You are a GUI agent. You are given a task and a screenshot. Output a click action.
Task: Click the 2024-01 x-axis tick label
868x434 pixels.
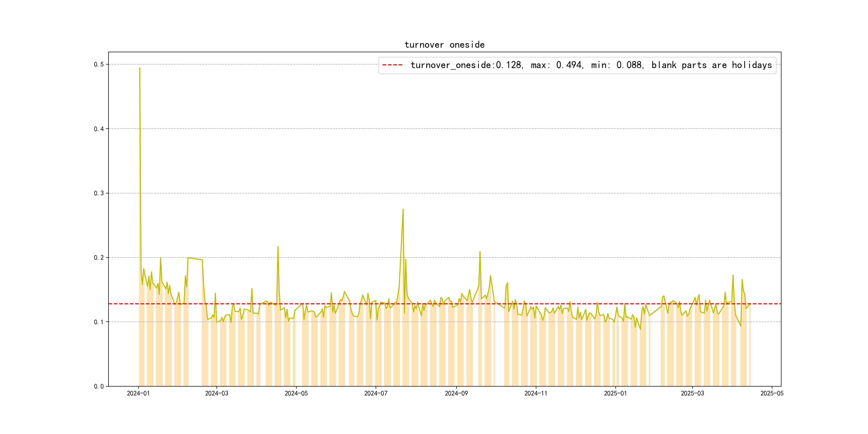point(138,393)
